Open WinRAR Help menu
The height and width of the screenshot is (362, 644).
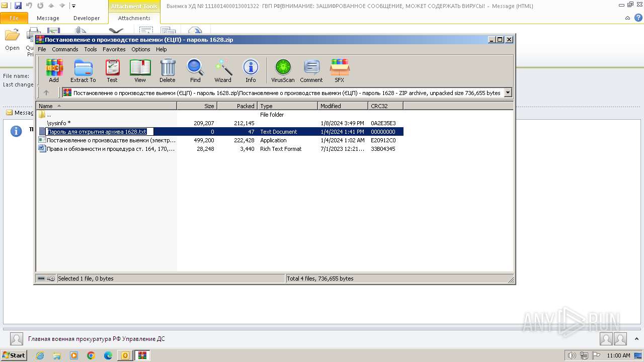tap(161, 49)
